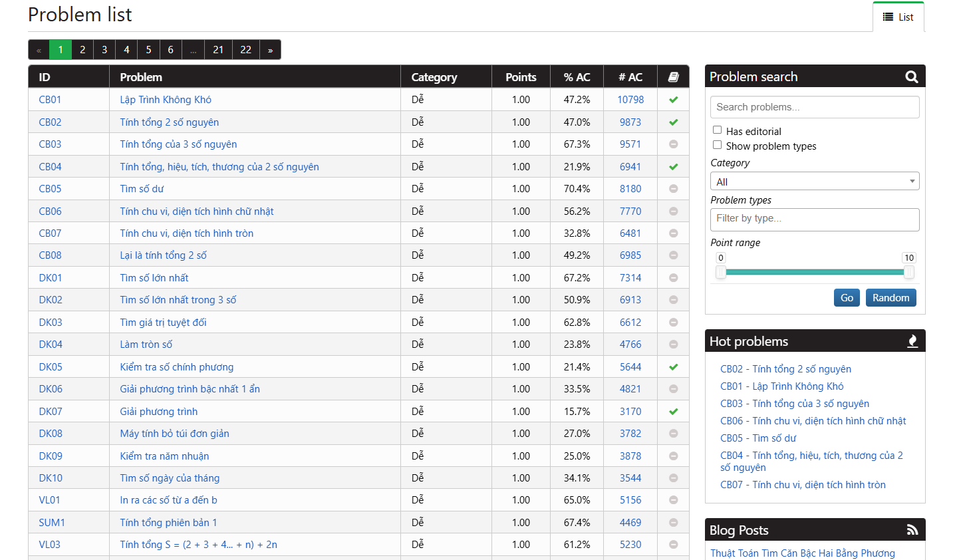Screen dimensions: 959x560
Task: Click the green editorial check for DK07
Action: pos(673,411)
